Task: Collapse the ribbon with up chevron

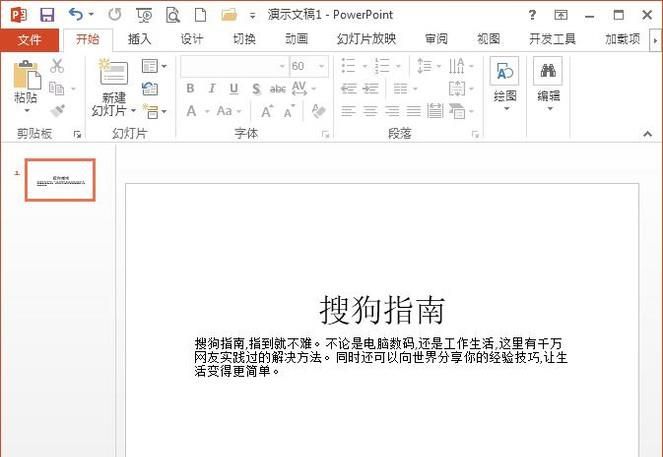Action: 647,134
